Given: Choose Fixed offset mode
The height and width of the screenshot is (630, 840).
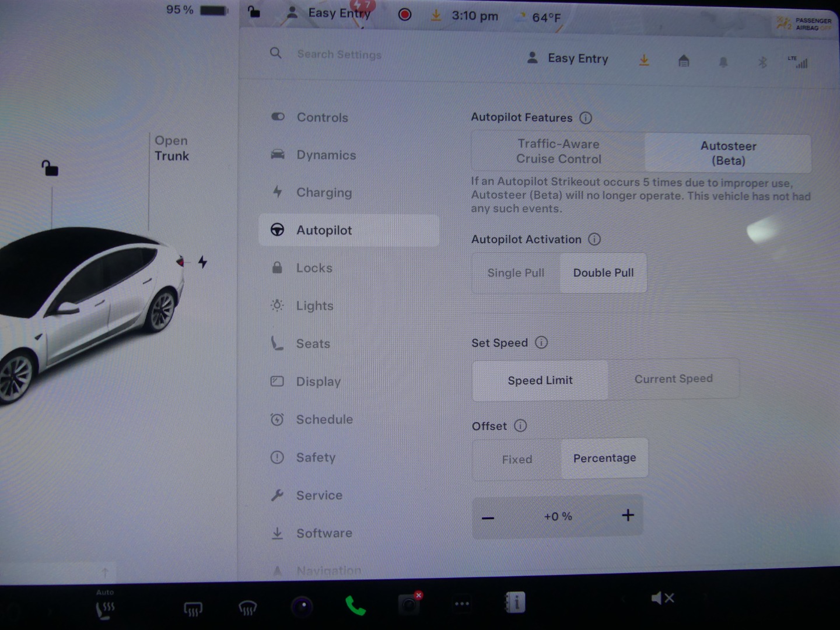Looking at the screenshot, I should pyautogui.click(x=517, y=460).
